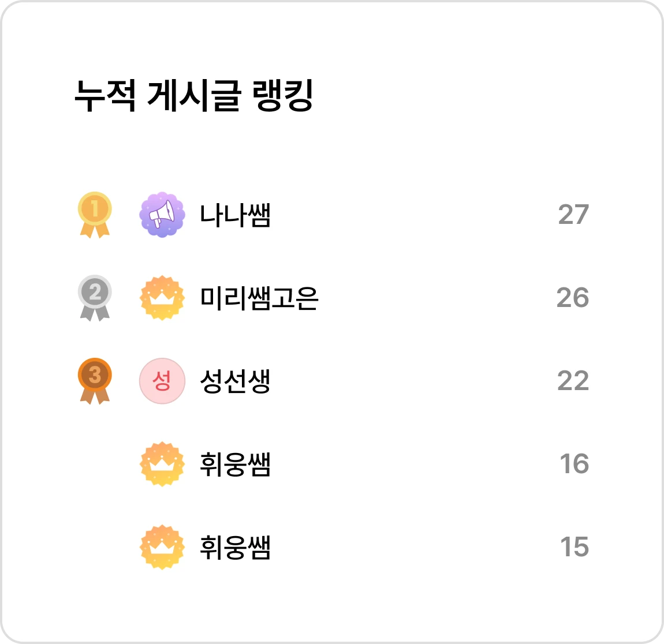Click the gold first-place medal icon
664x644 pixels.
95,215
